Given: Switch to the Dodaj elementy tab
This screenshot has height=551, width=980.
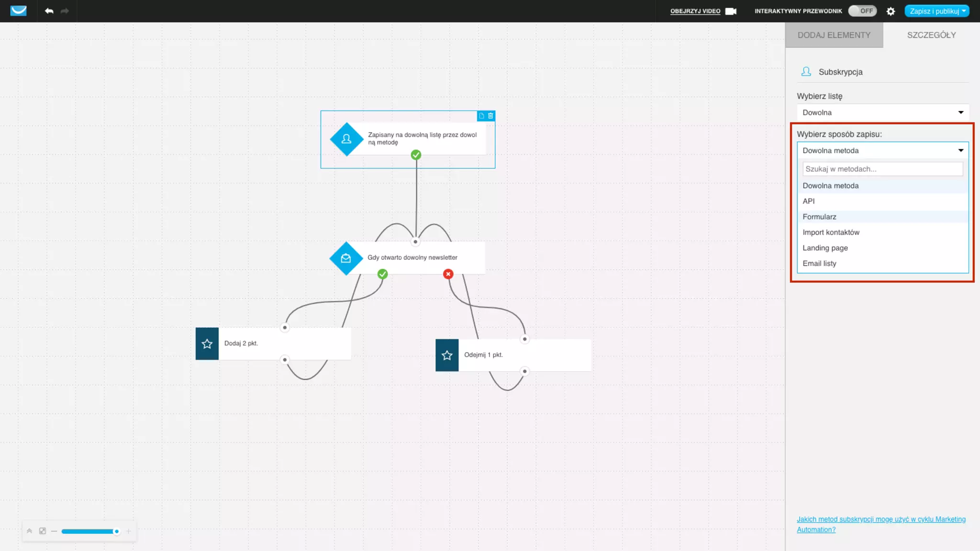Looking at the screenshot, I should 834,35.
